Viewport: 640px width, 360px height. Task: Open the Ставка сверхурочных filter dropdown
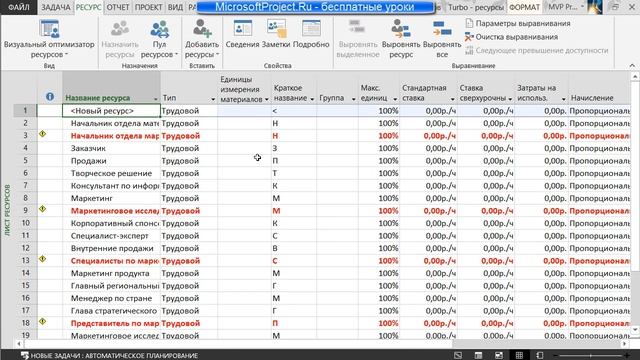tap(510, 99)
